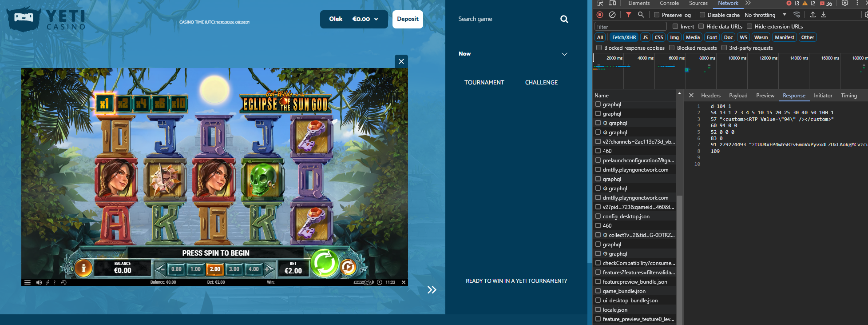Screen dimensions: 868x325
Task: Enable Disable cache checkbox
Action: point(702,15)
